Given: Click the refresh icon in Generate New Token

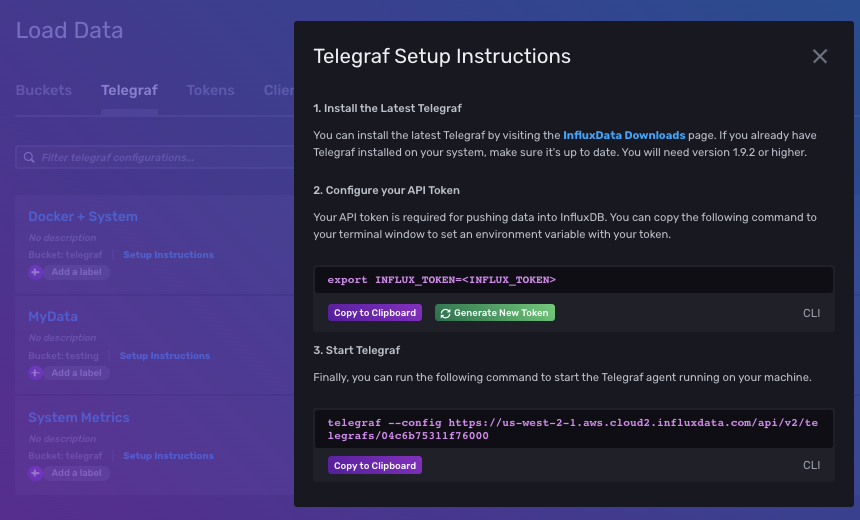Looking at the screenshot, I should click(x=445, y=313).
